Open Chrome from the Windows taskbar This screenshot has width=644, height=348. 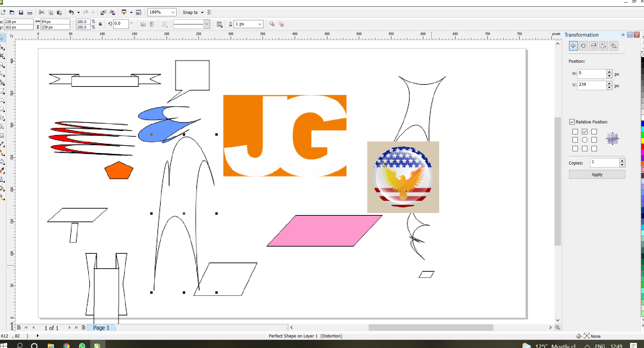(x=66, y=345)
